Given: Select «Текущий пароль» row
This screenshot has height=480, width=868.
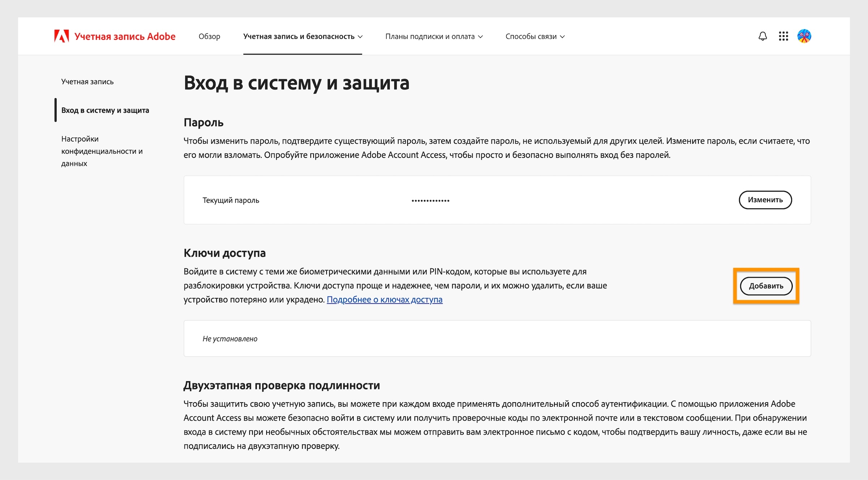Looking at the screenshot, I should 230,200.
